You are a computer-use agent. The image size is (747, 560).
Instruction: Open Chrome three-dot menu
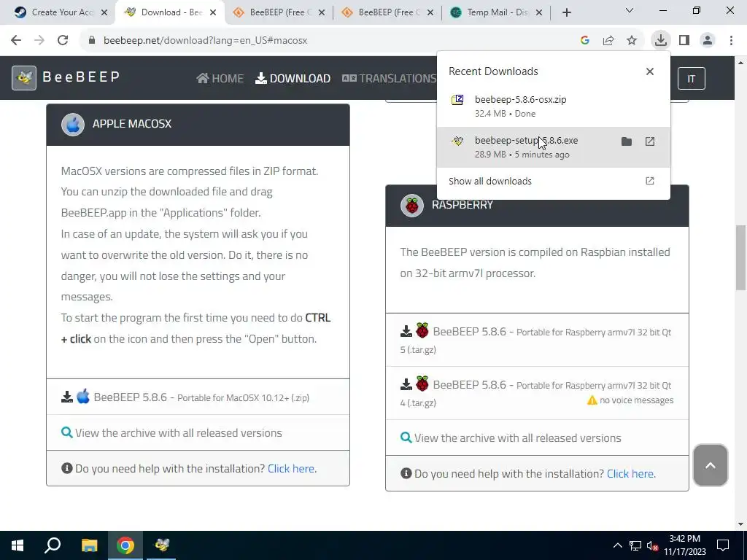[731, 40]
